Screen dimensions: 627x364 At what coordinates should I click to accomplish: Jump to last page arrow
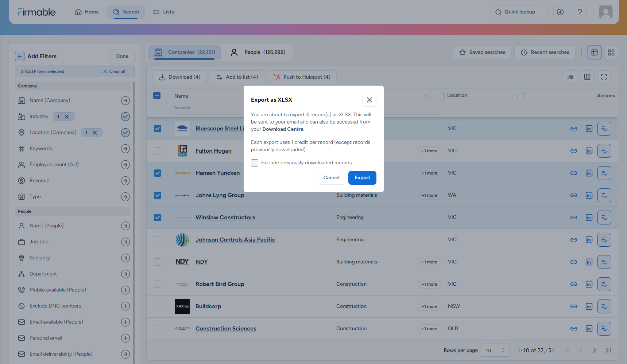pyautogui.click(x=608, y=350)
